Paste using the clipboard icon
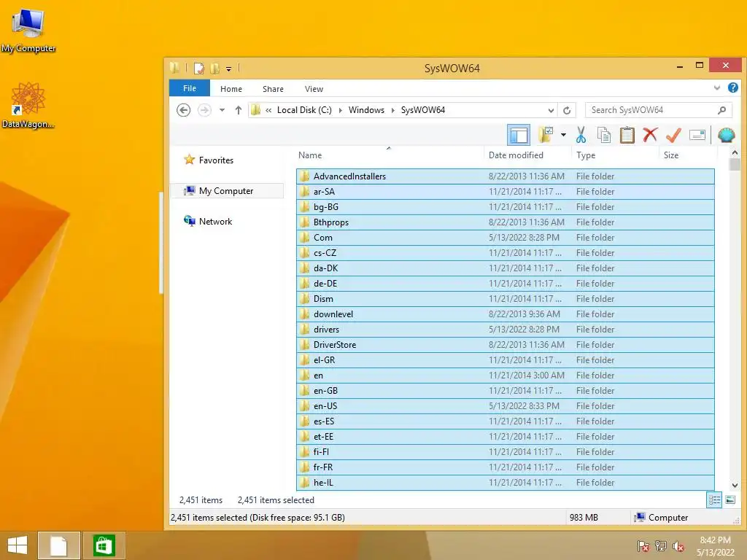 click(x=627, y=135)
